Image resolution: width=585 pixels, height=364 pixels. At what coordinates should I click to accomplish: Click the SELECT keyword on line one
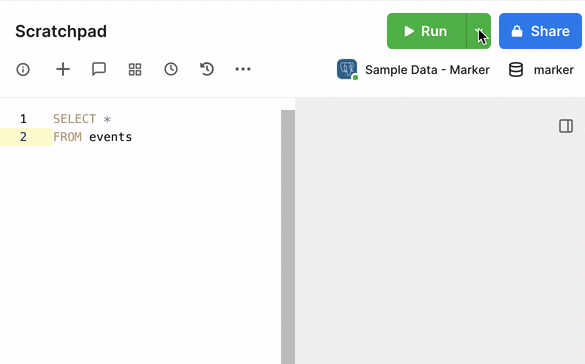tap(75, 119)
